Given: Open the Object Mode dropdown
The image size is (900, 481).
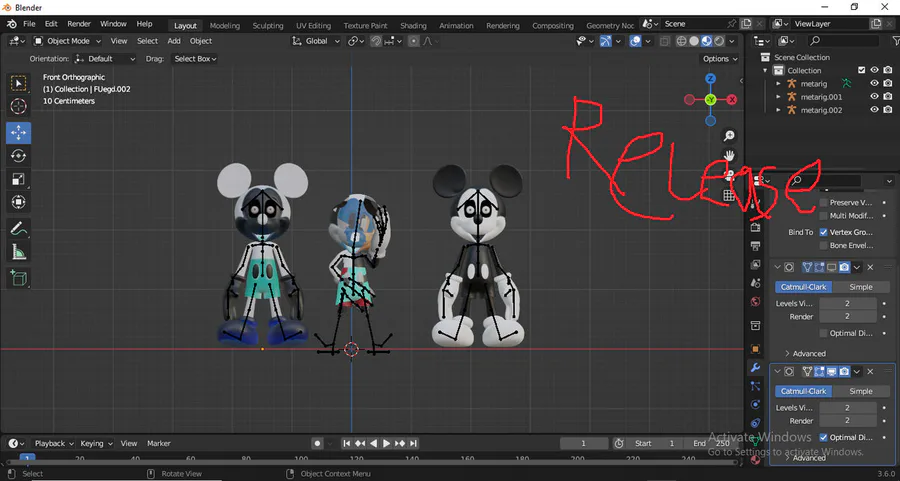Looking at the screenshot, I should (67, 41).
